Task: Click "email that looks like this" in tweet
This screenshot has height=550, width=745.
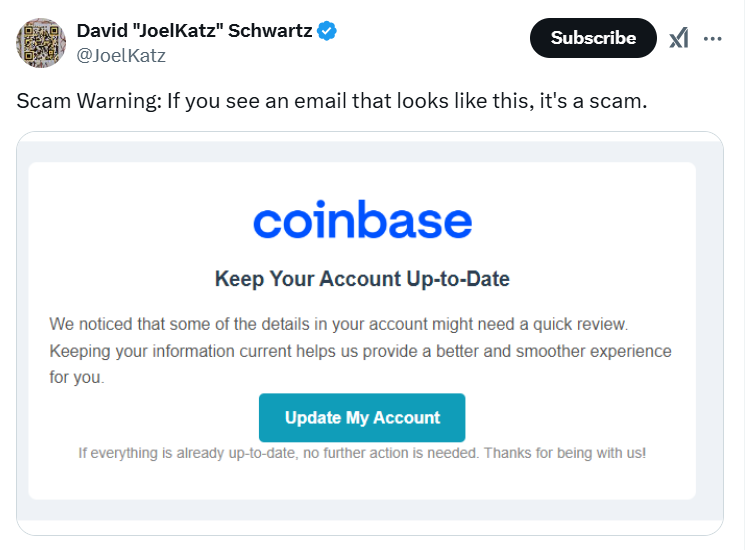Action: (x=410, y=101)
